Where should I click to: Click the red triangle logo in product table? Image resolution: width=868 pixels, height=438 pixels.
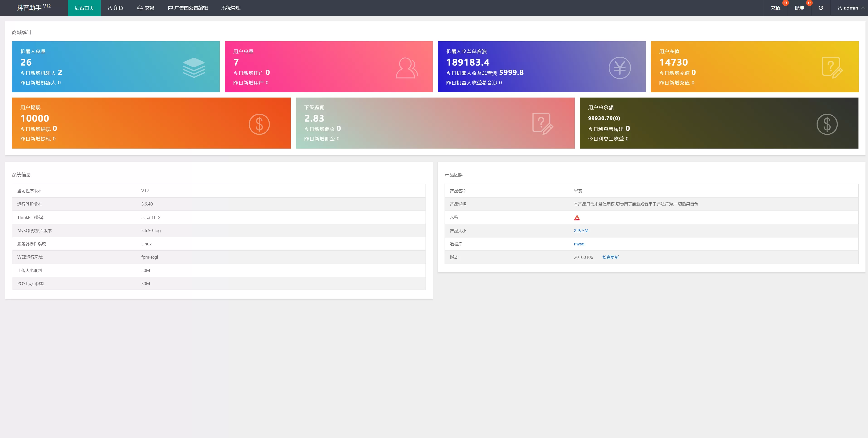(577, 218)
